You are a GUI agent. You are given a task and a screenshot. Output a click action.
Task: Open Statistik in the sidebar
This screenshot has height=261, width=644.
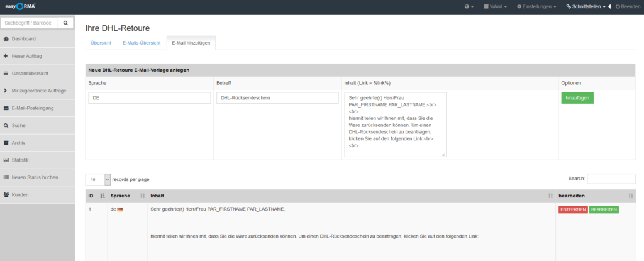[37, 160]
